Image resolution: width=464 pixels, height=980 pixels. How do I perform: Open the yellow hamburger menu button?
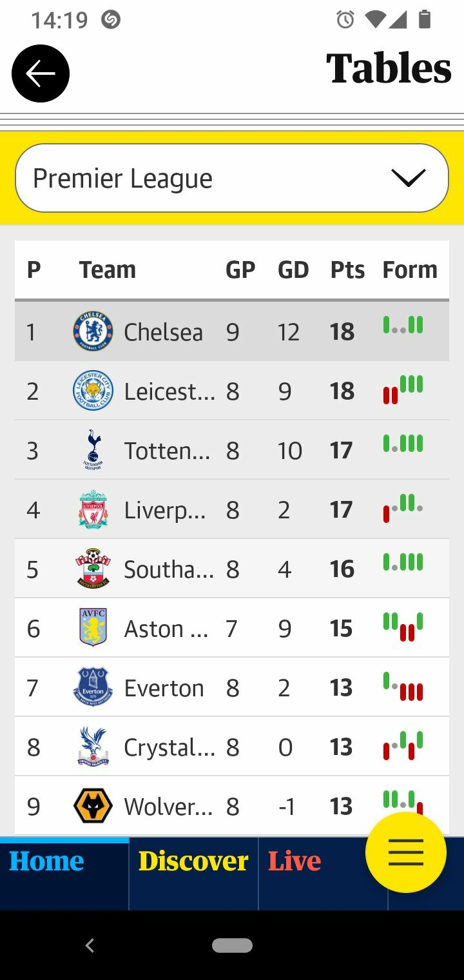[x=405, y=852]
